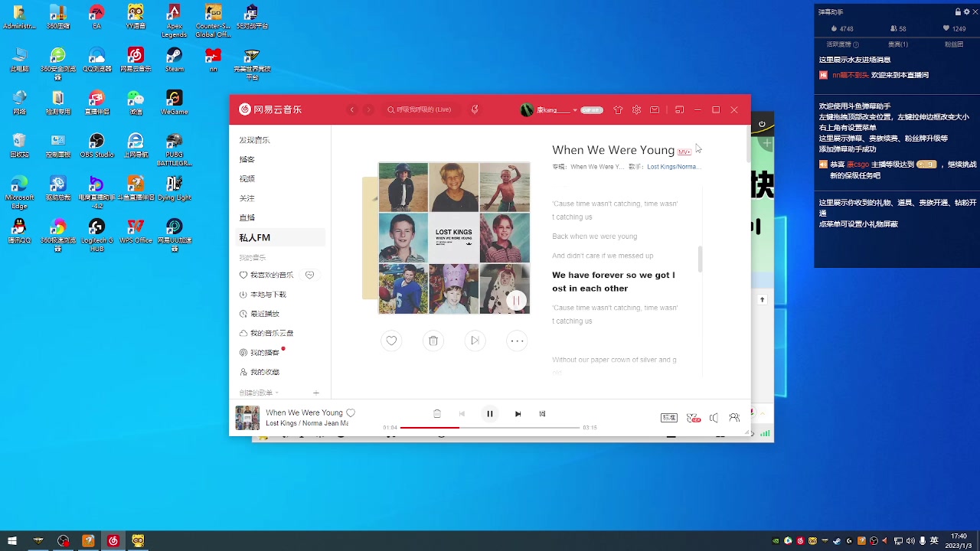Go forward with the title bar arrow
Image resolution: width=980 pixels, height=551 pixels.
368,109
